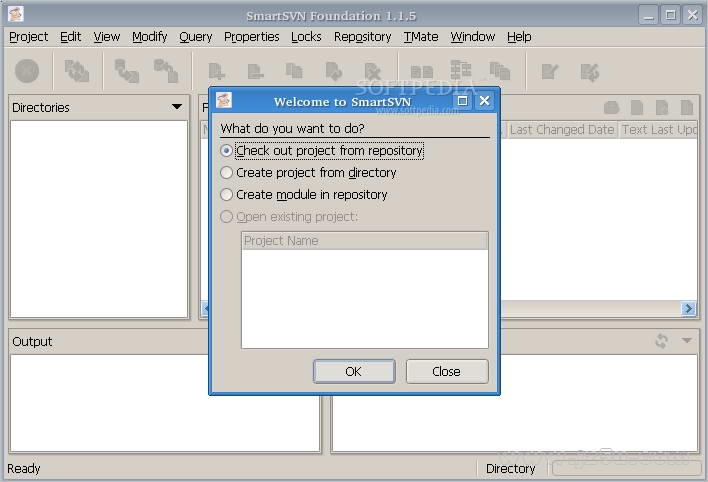Click the Copy toolbar icon with two pages
Screen dimensions: 708x482
(x=294, y=71)
